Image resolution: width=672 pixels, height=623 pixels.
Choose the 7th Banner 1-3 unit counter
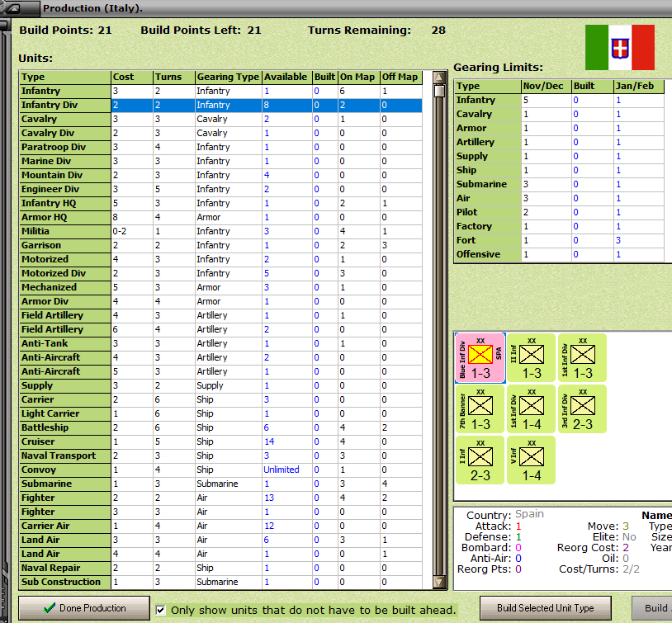(x=480, y=408)
